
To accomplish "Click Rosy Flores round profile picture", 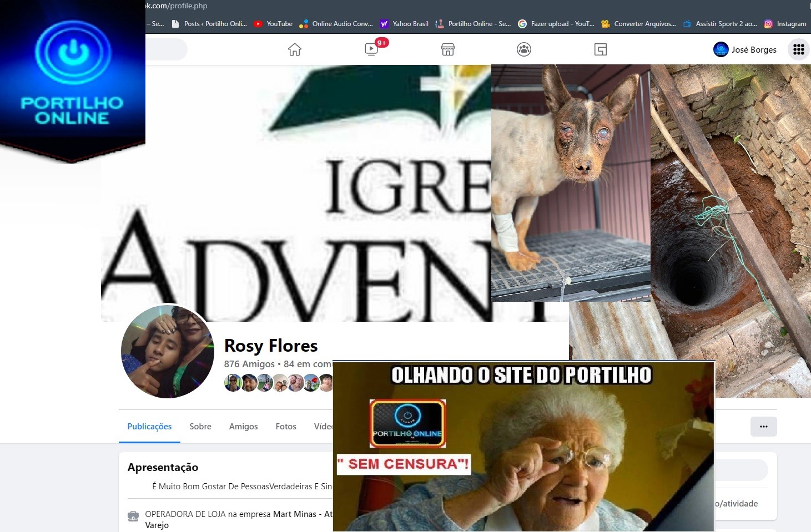I will (x=168, y=352).
